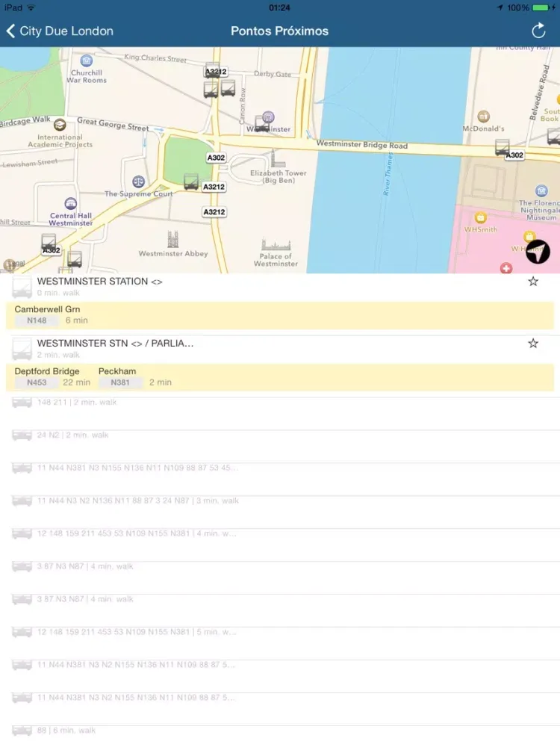Viewport: 560px width, 747px height.
Task: Tap the bus stop marker over the top A3212 badge
Action: pyautogui.click(x=212, y=70)
